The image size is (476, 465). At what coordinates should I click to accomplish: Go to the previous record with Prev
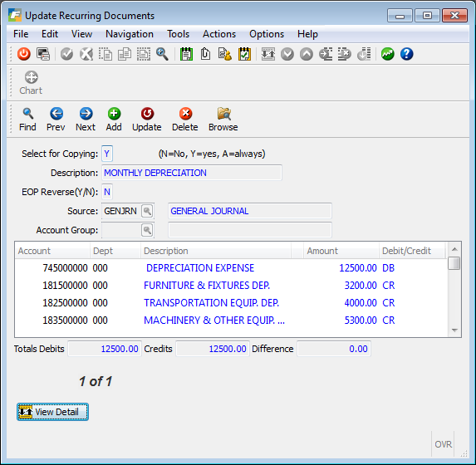pos(56,120)
